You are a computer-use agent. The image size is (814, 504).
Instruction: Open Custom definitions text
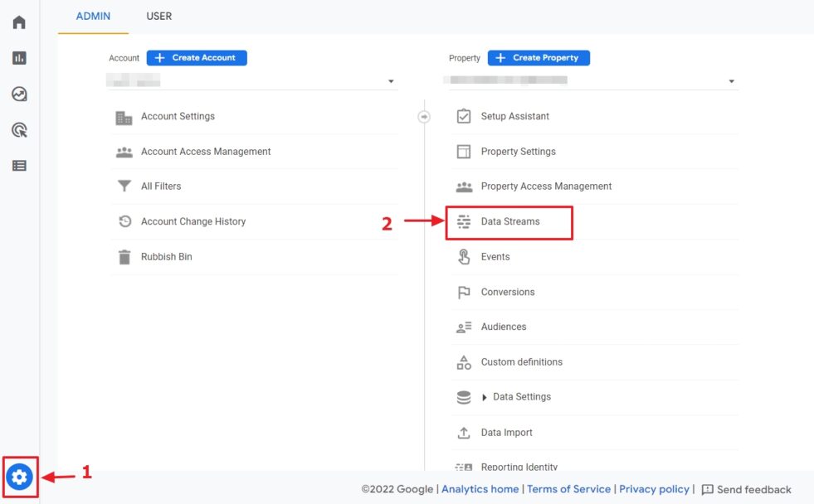[522, 362]
